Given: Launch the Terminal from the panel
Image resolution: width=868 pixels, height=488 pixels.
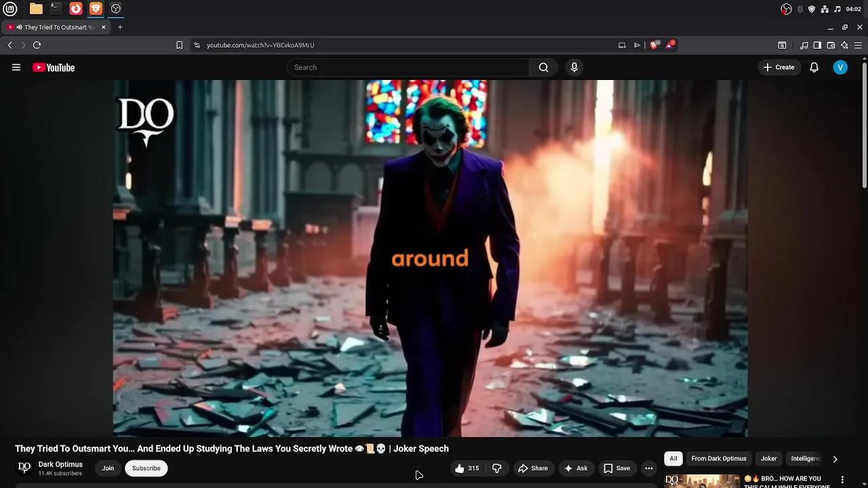Looking at the screenshot, I should click(x=56, y=9).
